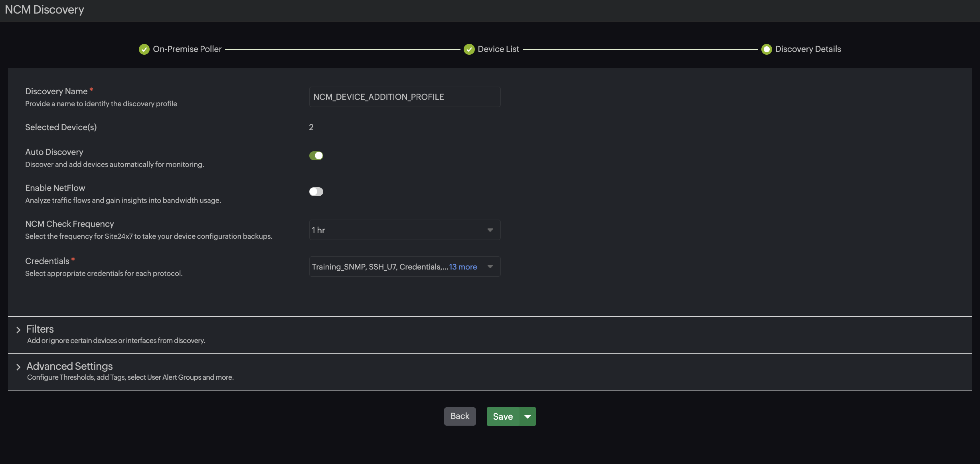This screenshot has height=464, width=980.
Task: Expand the Advanced Settings section
Action: point(69,366)
